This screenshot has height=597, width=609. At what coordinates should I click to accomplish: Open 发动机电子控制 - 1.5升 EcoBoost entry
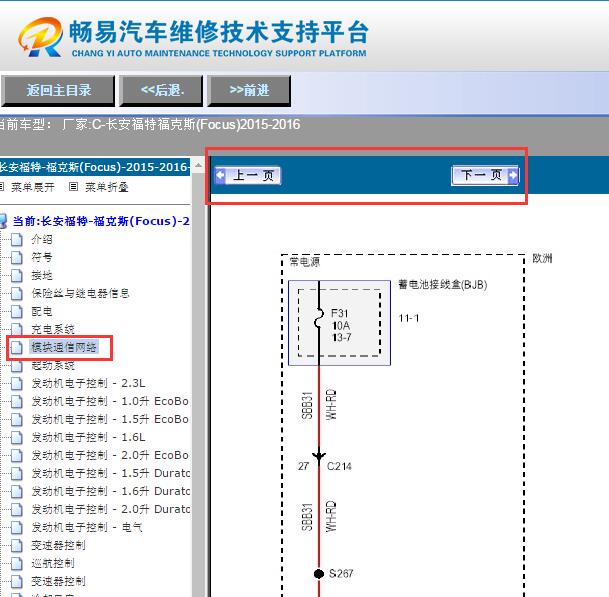pos(110,419)
